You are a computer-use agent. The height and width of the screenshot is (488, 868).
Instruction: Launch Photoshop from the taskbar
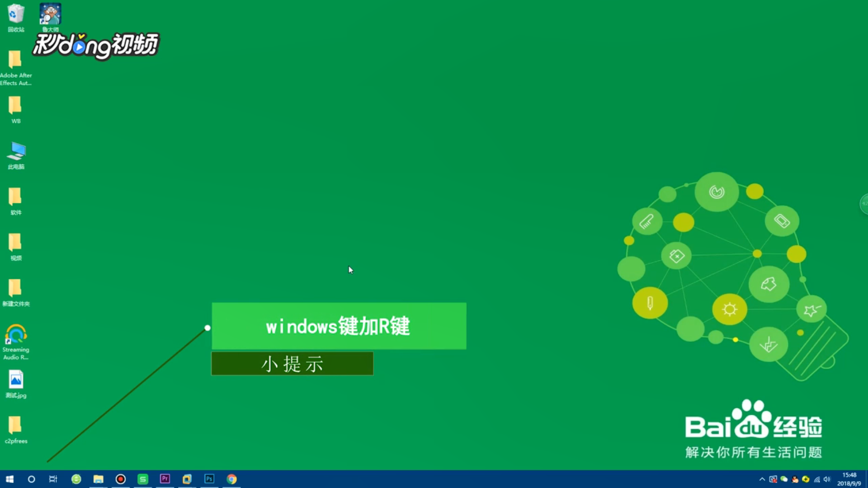(x=209, y=479)
